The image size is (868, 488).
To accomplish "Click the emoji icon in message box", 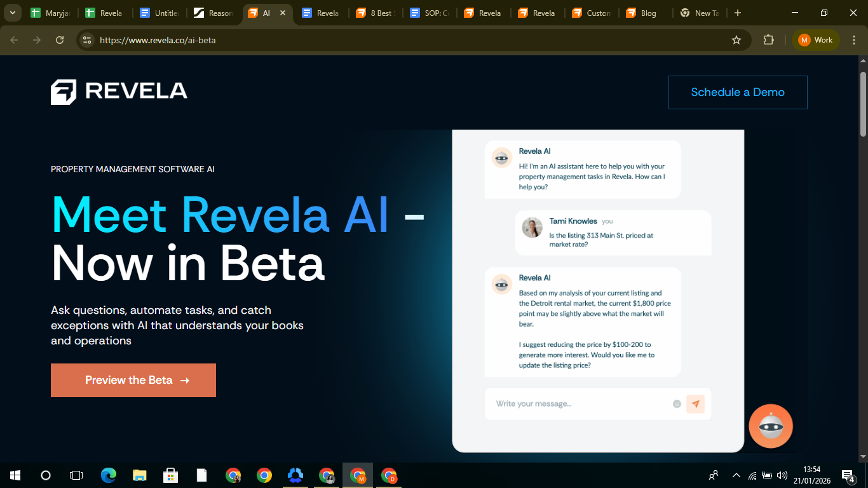I will 677,404.
